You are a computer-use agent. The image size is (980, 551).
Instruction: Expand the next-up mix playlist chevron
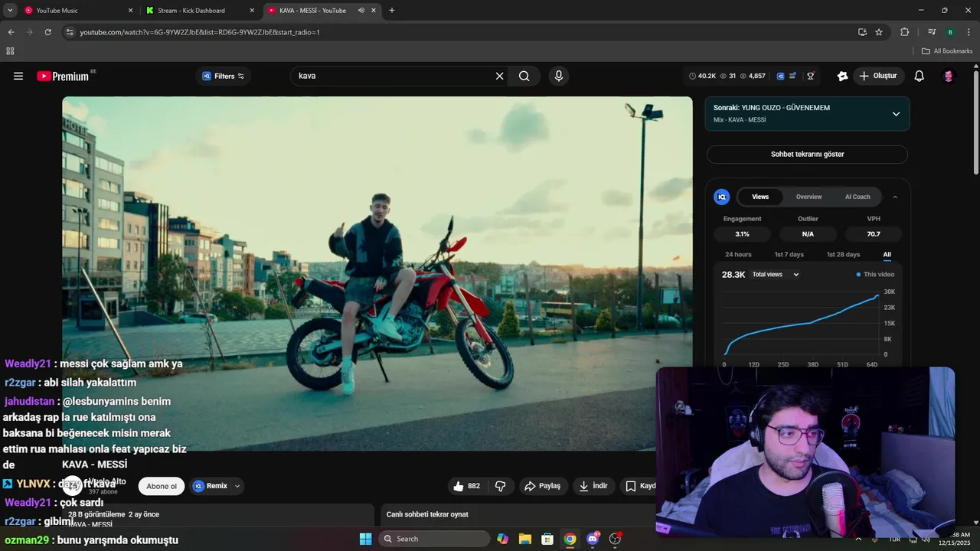896,114
